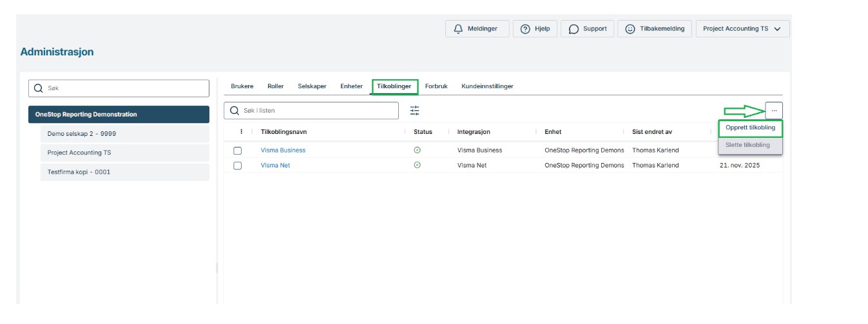This screenshot has height=324, width=868.
Task: Click the filter settings sliders icon
Action: click(x=414, y=111)
